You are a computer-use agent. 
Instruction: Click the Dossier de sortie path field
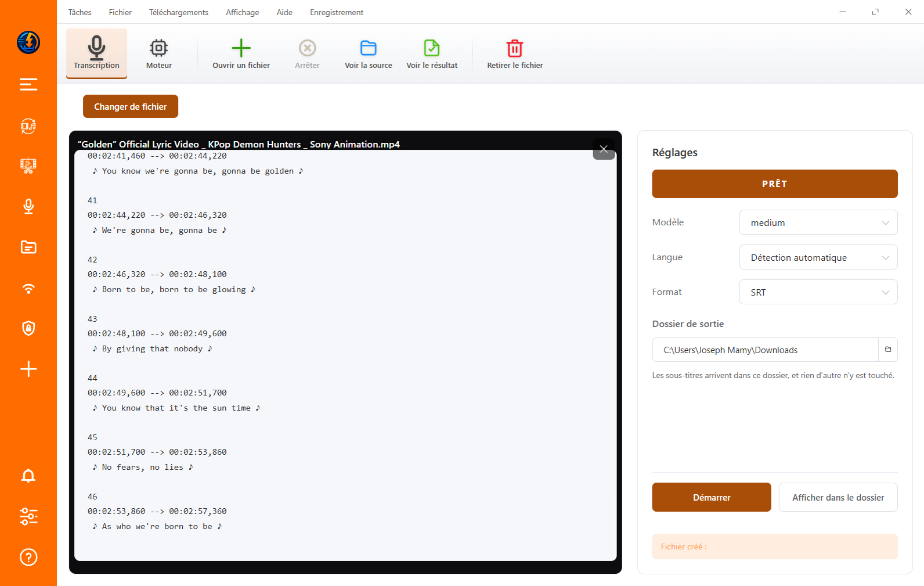pos(765,350)
